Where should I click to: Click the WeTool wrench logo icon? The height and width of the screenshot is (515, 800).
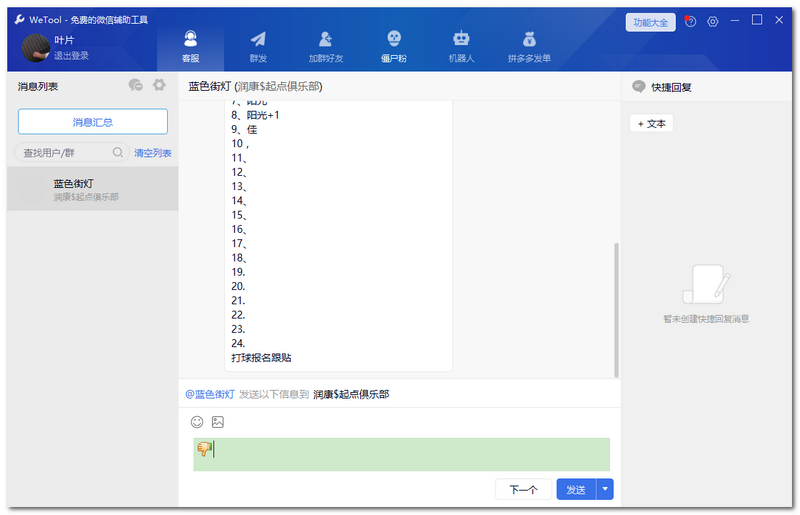19,19
